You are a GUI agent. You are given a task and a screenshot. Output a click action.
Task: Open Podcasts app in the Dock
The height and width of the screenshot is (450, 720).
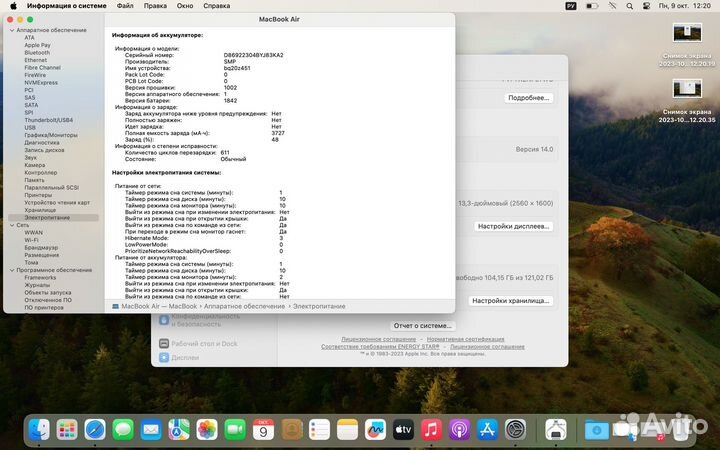(x=459, y=430)
